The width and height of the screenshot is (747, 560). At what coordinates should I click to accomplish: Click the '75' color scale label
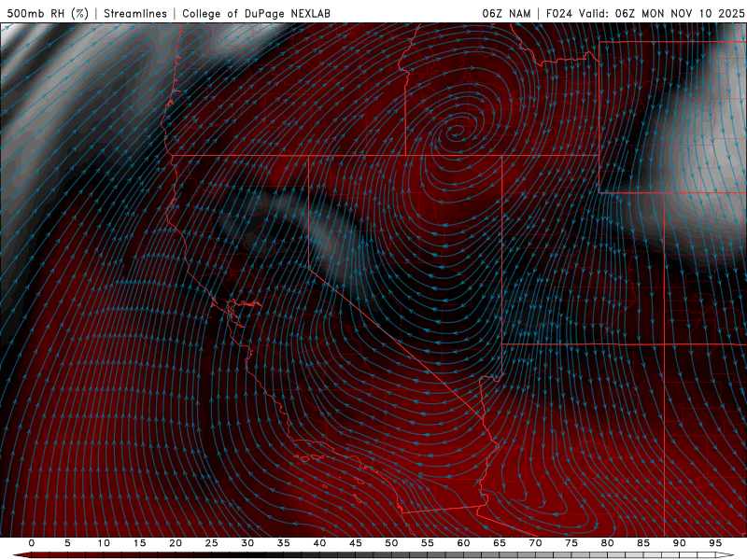571,543
